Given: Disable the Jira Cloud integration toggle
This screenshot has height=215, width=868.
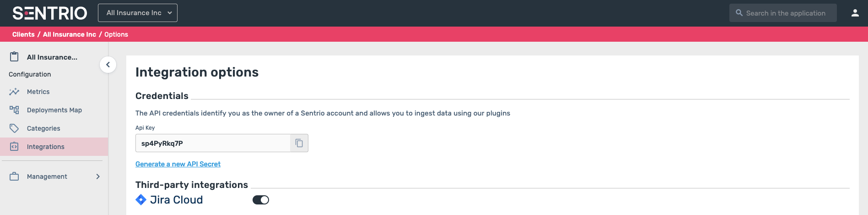Looking at the screenshot, I should click(261, 200).
